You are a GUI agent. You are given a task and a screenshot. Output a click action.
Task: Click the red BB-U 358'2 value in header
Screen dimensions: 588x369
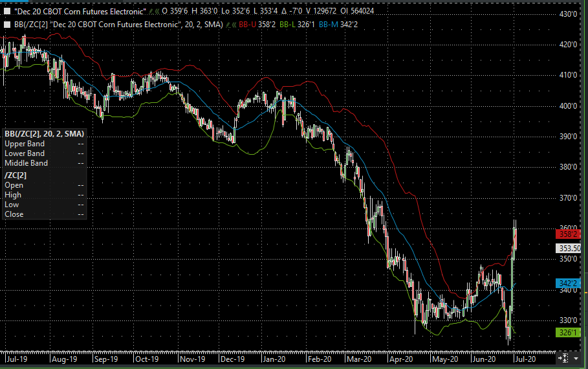point(257,25)
